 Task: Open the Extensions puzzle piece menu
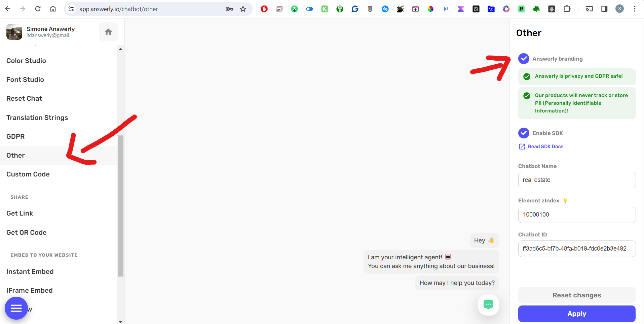point(567,9)
